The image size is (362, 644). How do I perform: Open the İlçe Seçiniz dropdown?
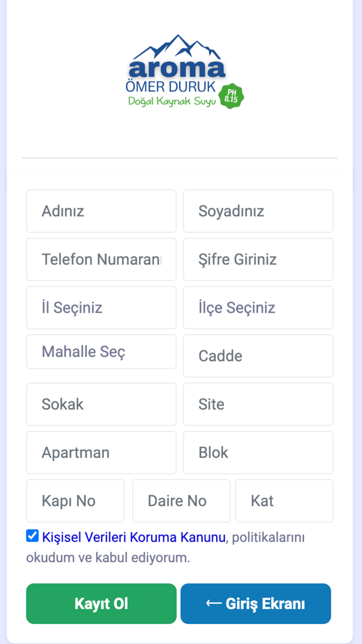point(258,308)
